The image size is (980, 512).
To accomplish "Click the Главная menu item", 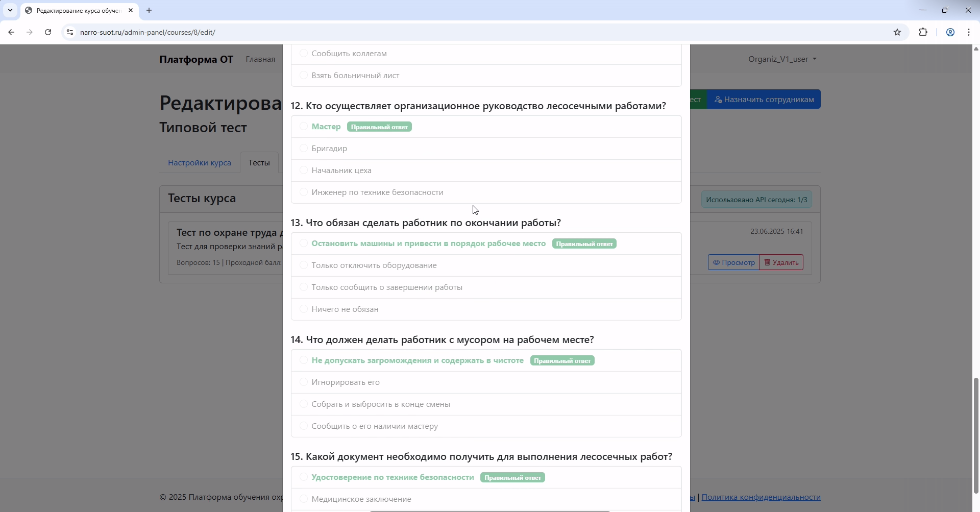I will [260, 59].
